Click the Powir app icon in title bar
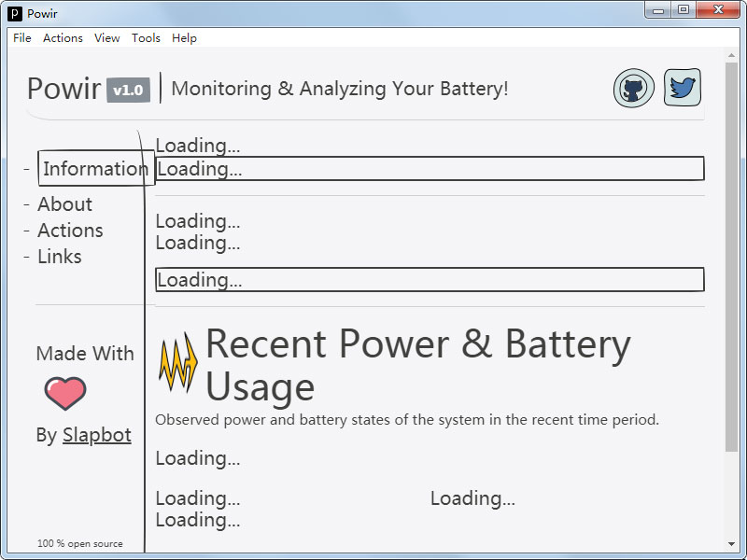The image size is (747, 560). 15,13
